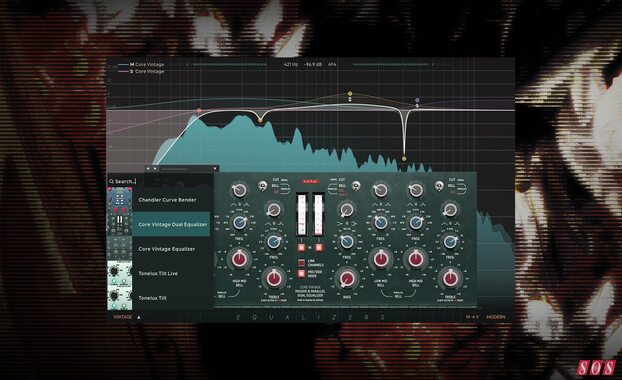Click the grey knob above right high-mid FREQ

pos(415,190)
